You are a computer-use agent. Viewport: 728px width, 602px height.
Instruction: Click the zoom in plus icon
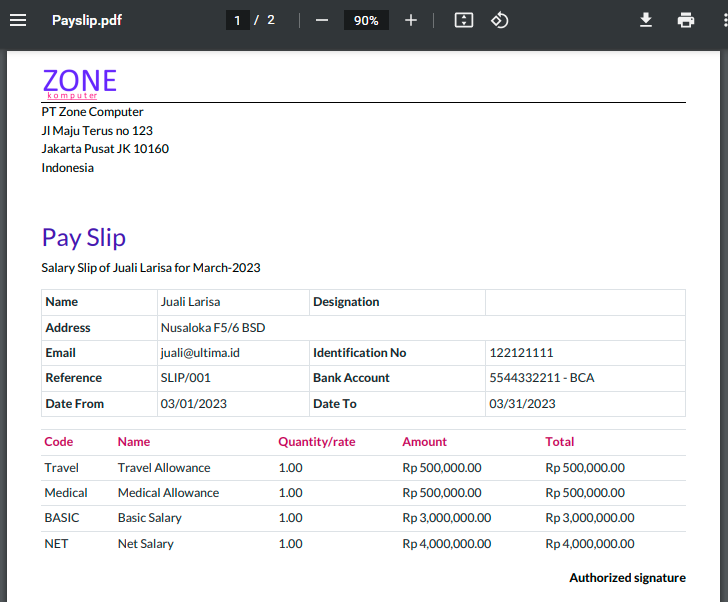410,20
